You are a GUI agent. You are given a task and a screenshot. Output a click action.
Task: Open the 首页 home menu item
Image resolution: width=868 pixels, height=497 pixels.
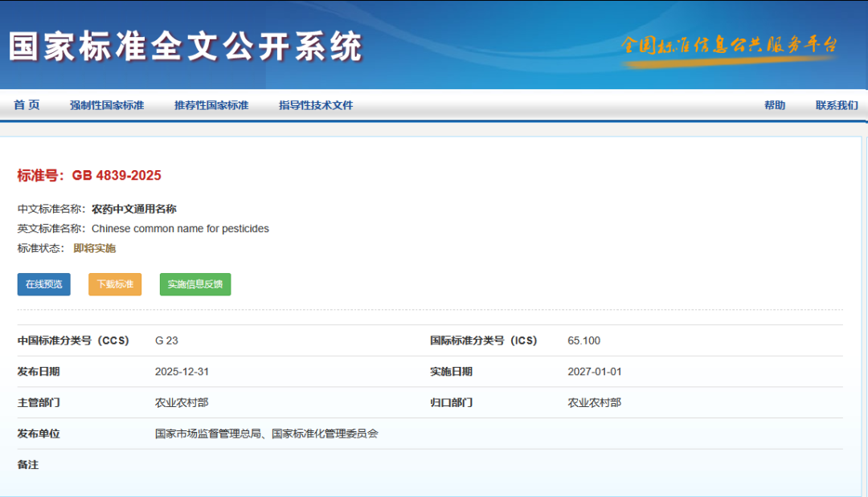click(x=27, y=105)
